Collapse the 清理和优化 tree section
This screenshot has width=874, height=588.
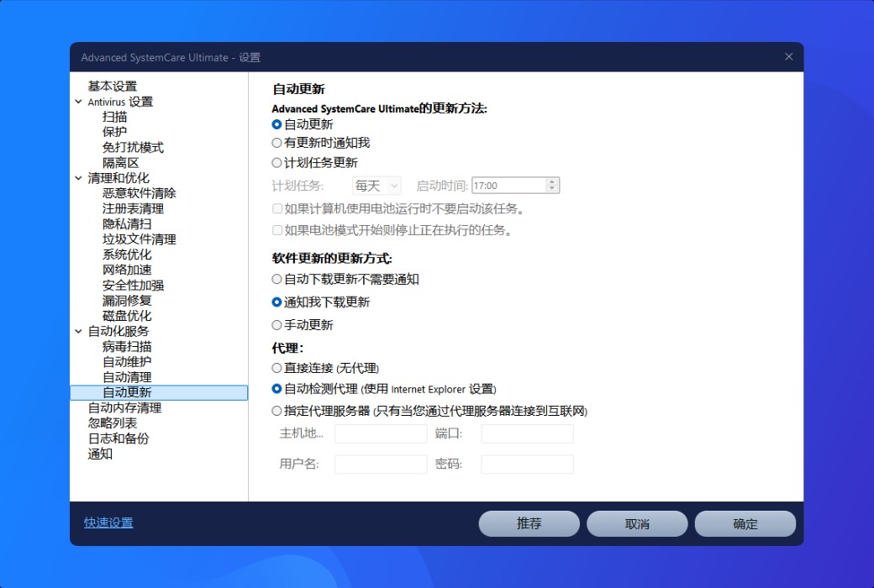pos(78,177)
